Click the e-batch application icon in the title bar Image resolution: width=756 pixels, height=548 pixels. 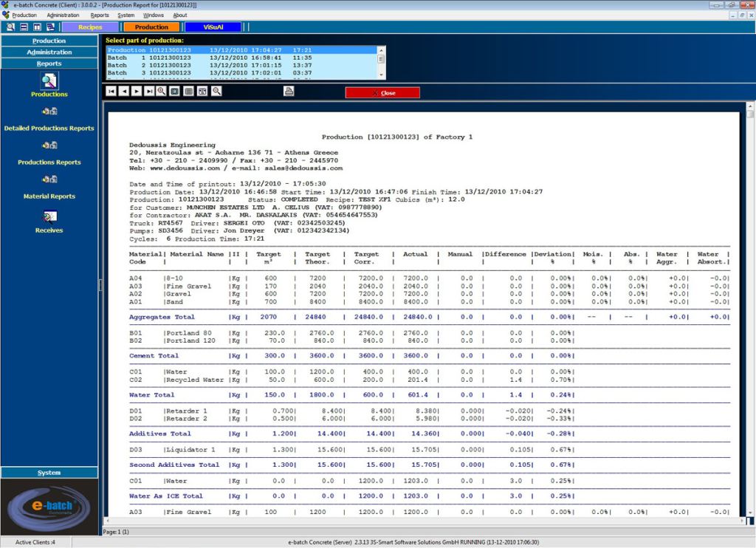click(5, 5)
